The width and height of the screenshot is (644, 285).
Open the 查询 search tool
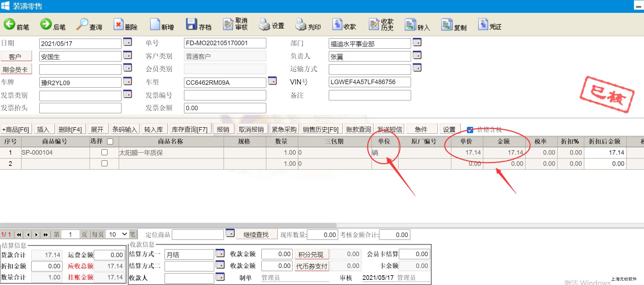pyautogui.click(x=89, y=25)
